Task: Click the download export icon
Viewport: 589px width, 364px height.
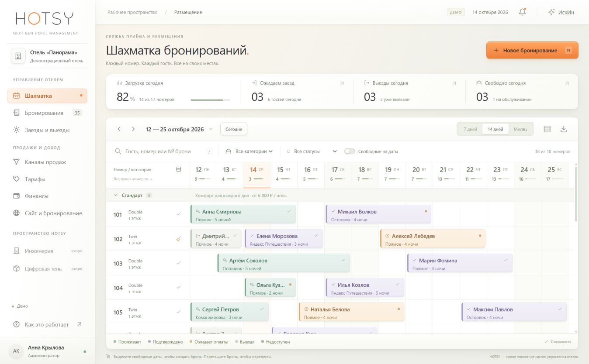Action: [564, 129]
